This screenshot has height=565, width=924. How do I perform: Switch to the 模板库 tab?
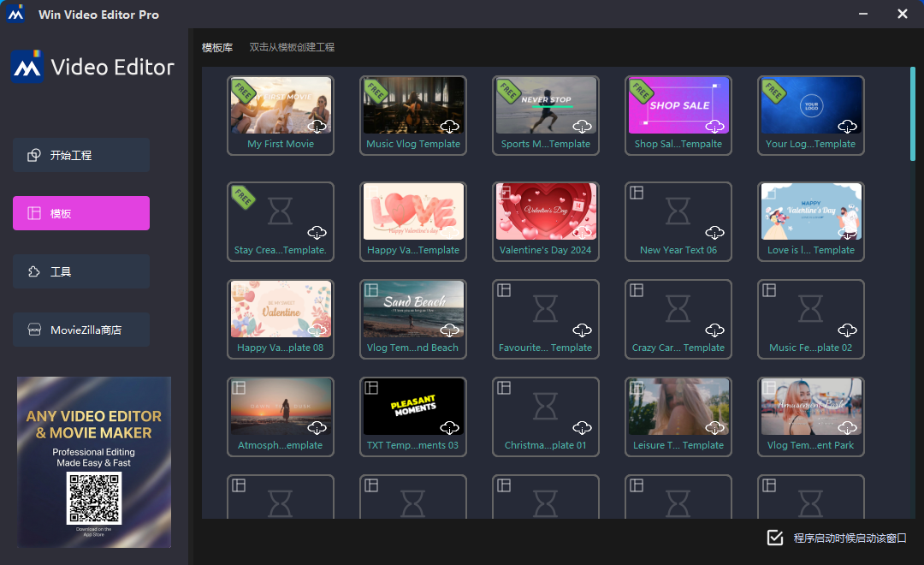point(216,47)
